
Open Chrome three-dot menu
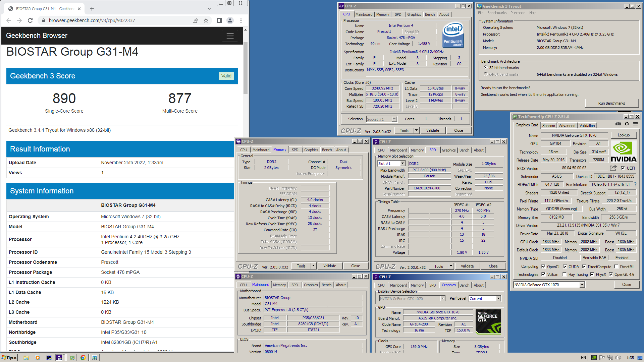pyautogui.click(x=241, y=20)
